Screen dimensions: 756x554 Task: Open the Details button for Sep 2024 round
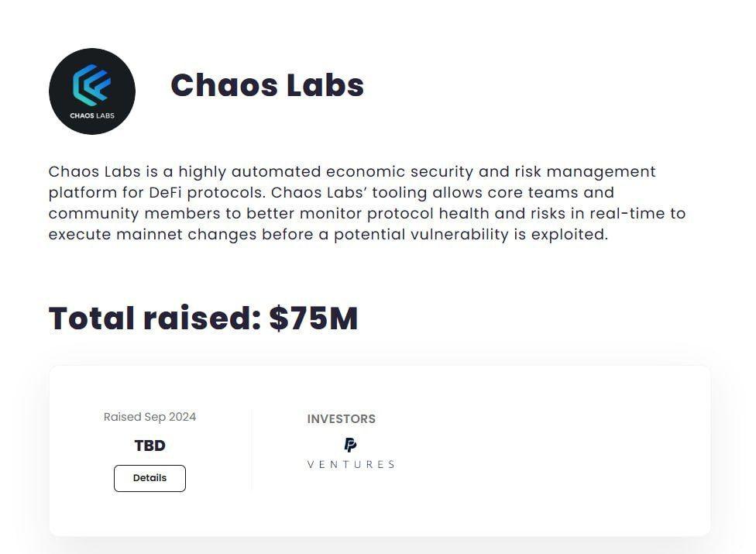point(149,478)
